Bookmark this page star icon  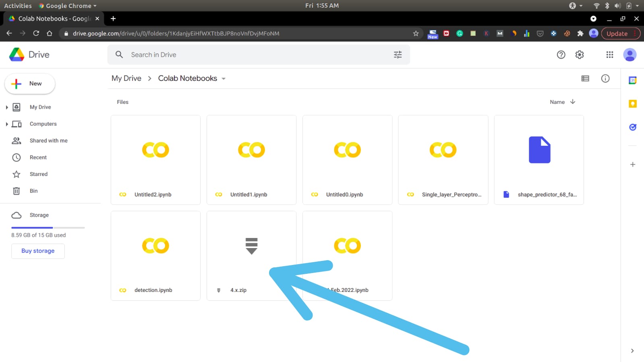pos(416,33)
